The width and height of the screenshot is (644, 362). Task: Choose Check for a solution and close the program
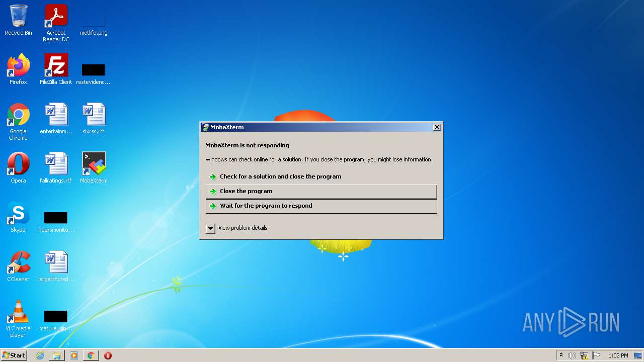[321, 176]
